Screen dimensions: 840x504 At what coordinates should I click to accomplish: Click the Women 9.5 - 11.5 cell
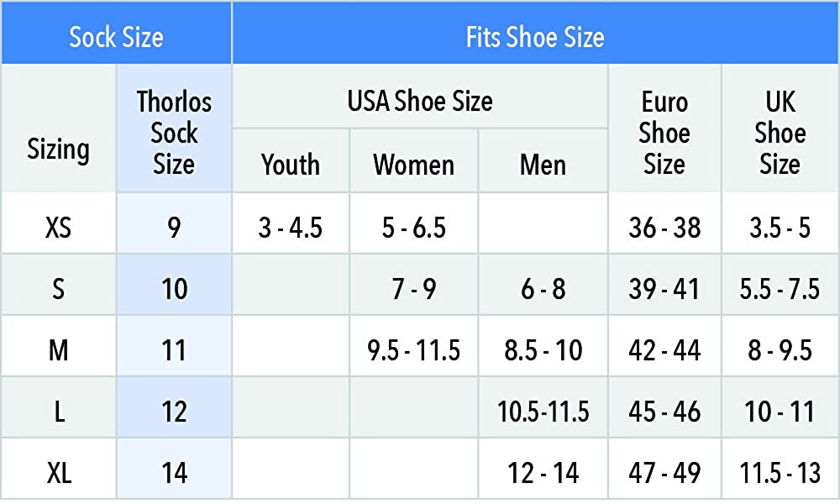(x=414, y=349)
